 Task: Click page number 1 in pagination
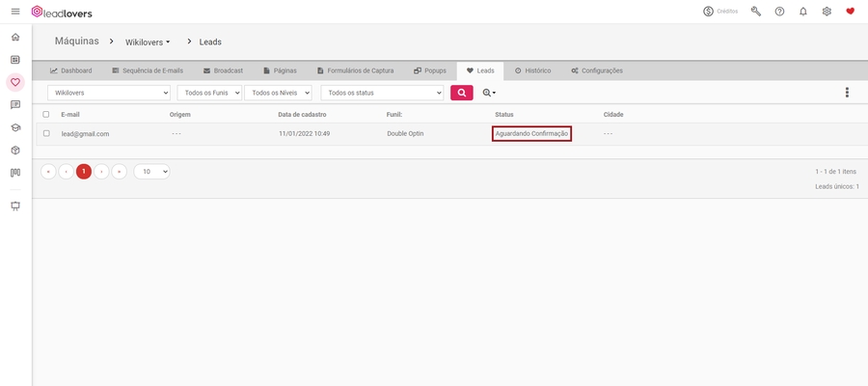[84, 172]
